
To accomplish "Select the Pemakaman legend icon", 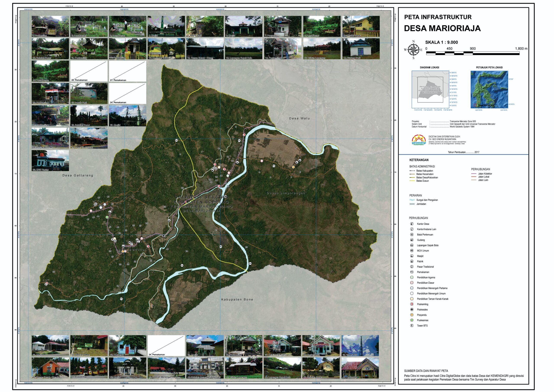I will click(412, 272).
